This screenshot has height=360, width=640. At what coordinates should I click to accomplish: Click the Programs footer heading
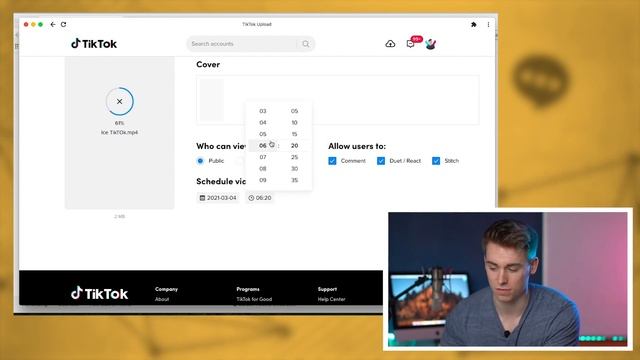point(248,289)
